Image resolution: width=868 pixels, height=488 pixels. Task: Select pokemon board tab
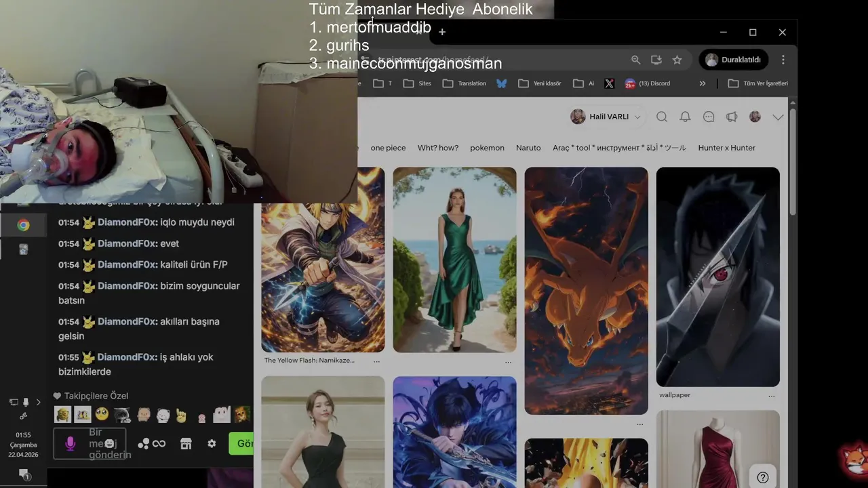click(x=487, y=148)
